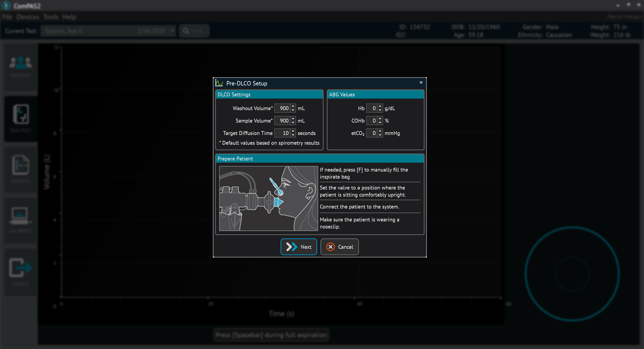Open the Help menu
Image resolution: width=644 pixels, height=349 pixels.
tap(69, 17)
